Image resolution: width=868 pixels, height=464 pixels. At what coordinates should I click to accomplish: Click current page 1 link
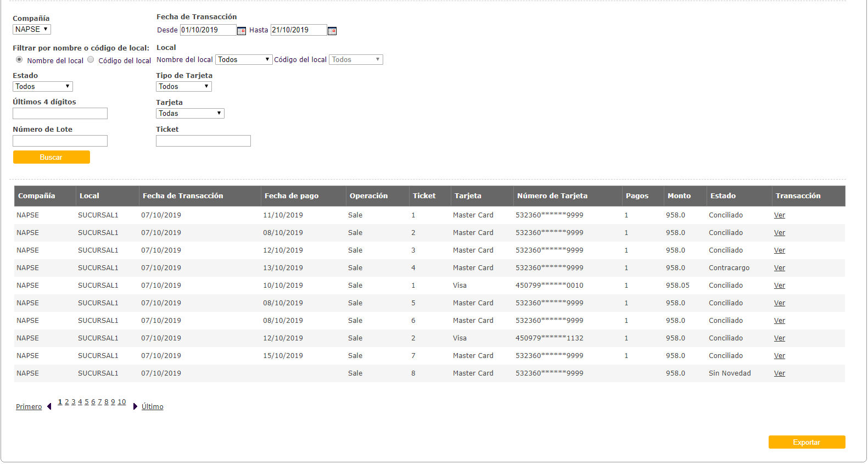(60, 402)
